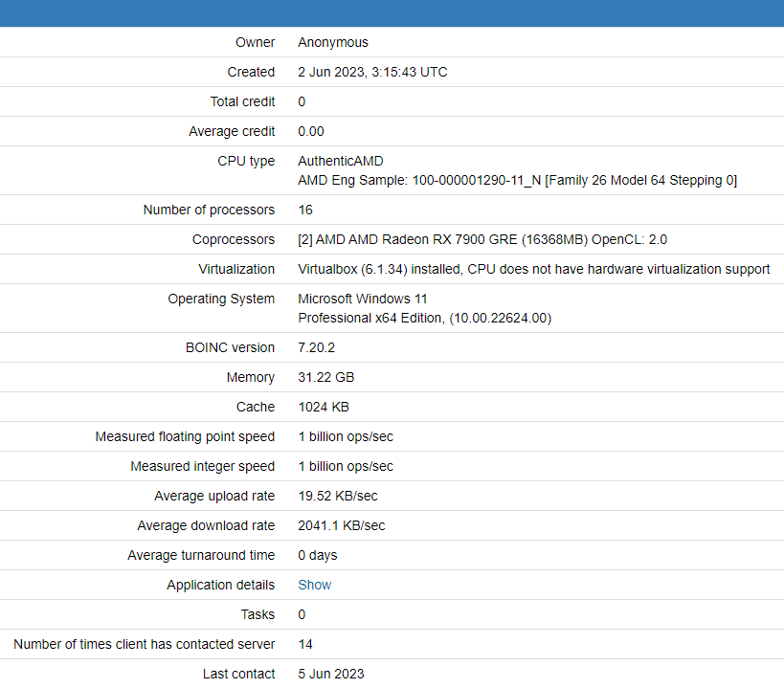Screen dimensions: 784x688
Task: Click the turnaround time value 0 days
Action: (x=317, y=555)
